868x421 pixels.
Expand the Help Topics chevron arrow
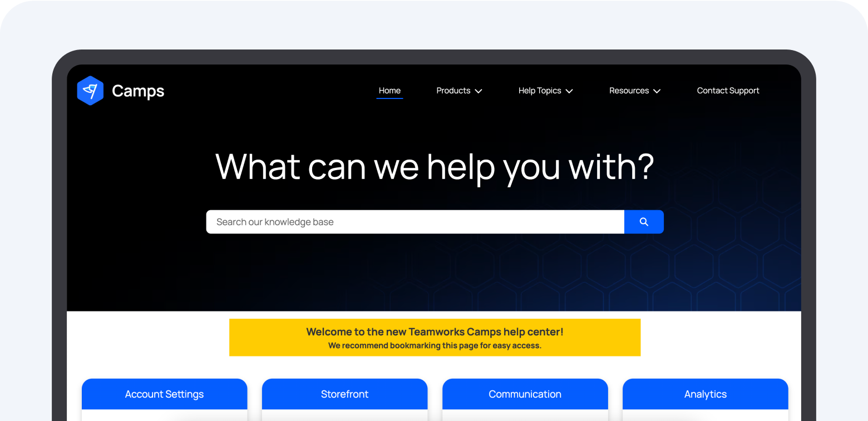569,91
